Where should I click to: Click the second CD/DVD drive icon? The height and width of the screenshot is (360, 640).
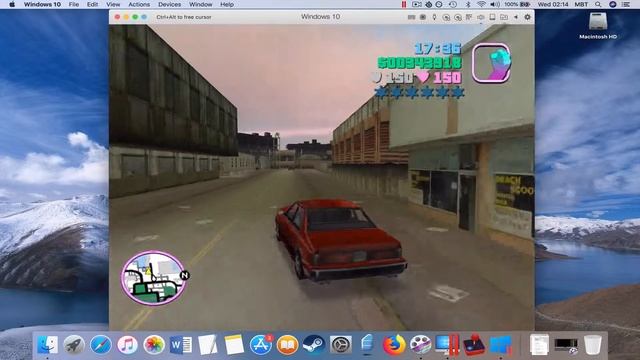point(458,17)
